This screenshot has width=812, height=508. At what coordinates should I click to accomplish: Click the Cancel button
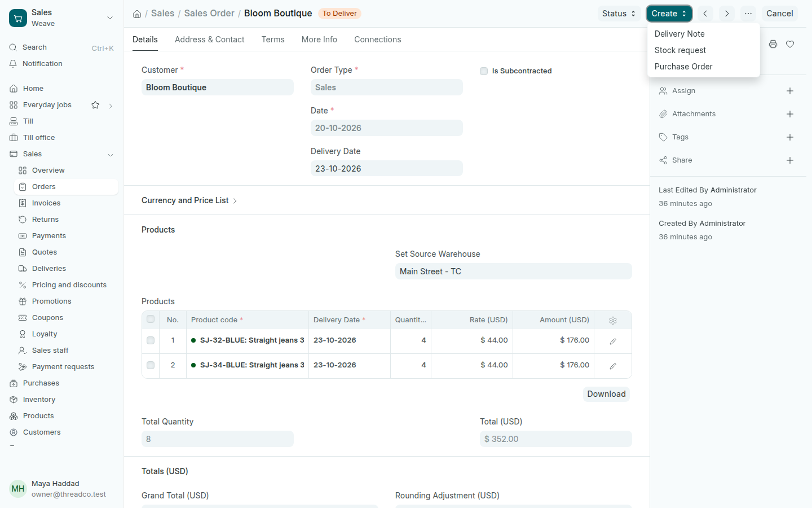point(779,14)
